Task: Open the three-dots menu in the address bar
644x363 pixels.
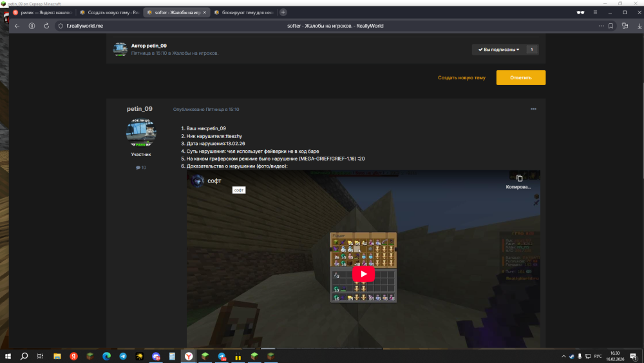Action: coord(601,26)
